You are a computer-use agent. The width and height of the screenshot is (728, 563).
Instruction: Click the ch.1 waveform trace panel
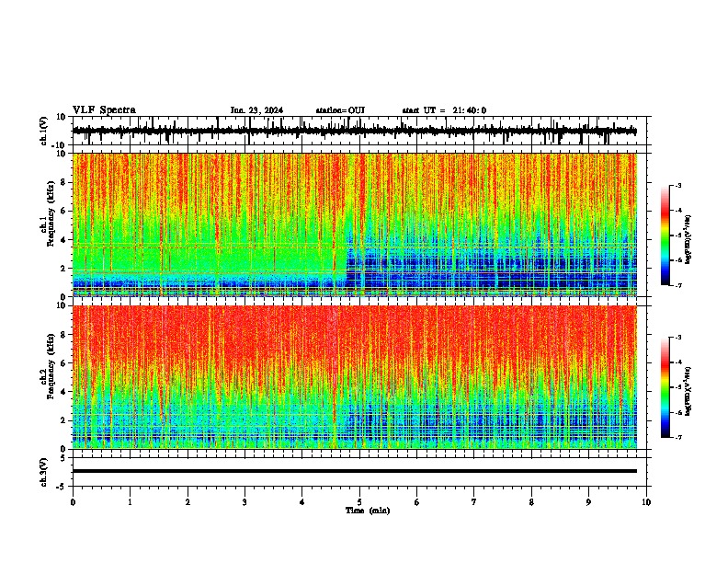click(x=359, y=131)
